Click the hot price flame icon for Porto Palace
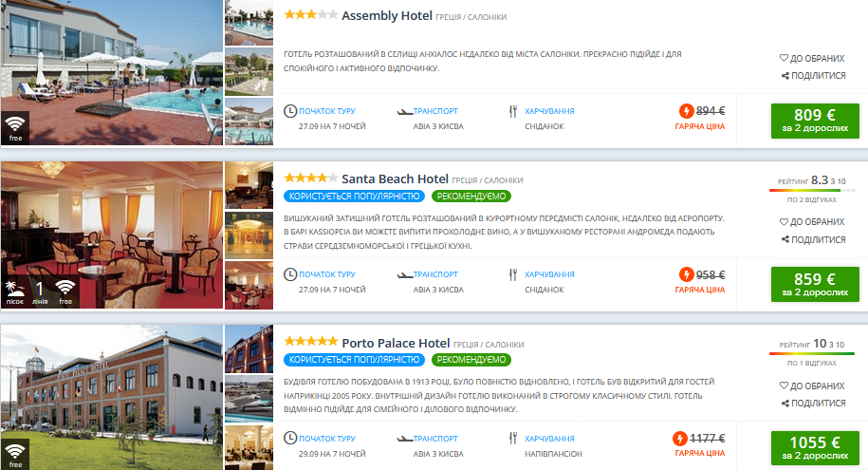The width and height of the screenshot is (868, 470). pyautogui.click(x=680, y=439)
